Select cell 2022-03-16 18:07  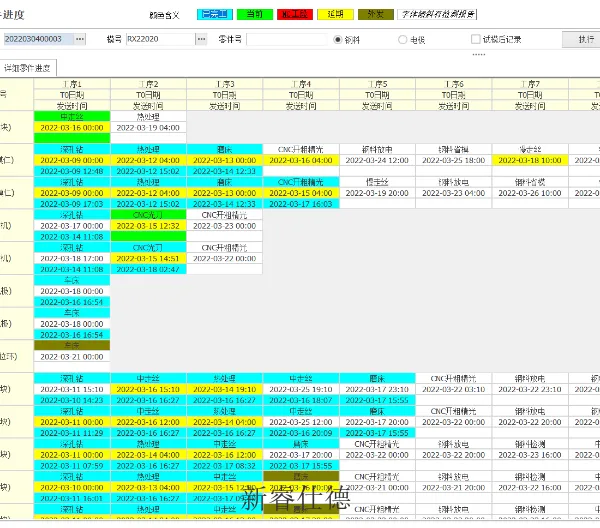(x=301, y=400)
